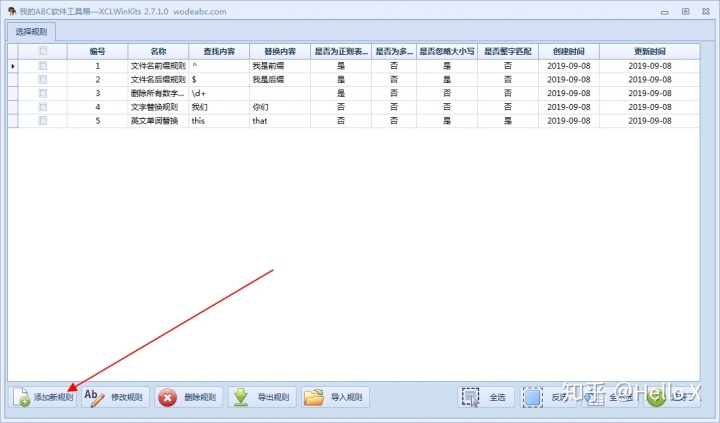Viewport: 720px width, 423px height.
Task: Switch to the 选择规则 tab
Action: point(31,32)
